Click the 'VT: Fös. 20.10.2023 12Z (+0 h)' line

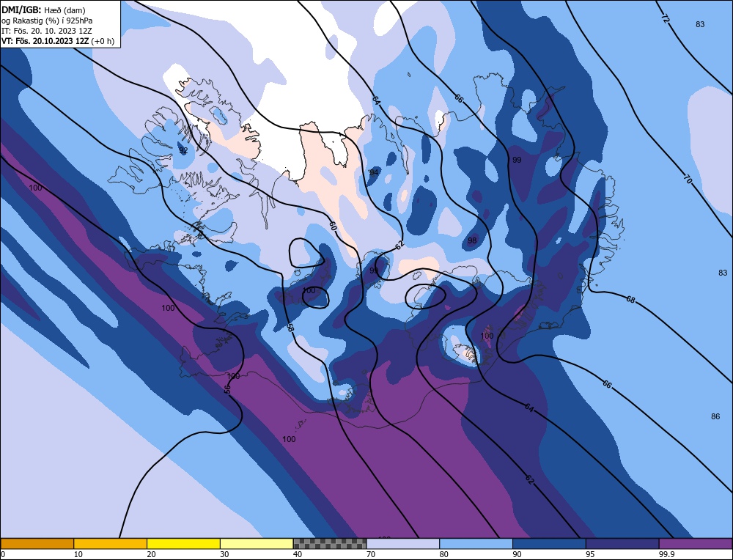coord(57,41)
